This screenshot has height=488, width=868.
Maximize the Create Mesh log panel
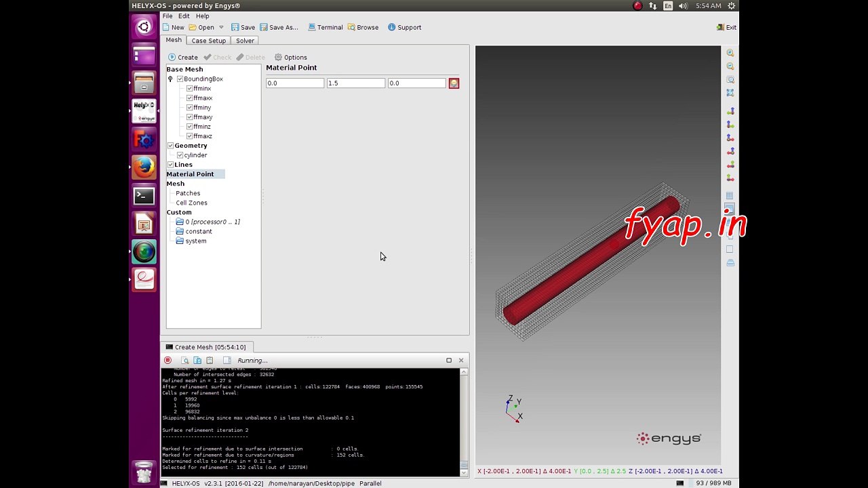pos(449,361)
